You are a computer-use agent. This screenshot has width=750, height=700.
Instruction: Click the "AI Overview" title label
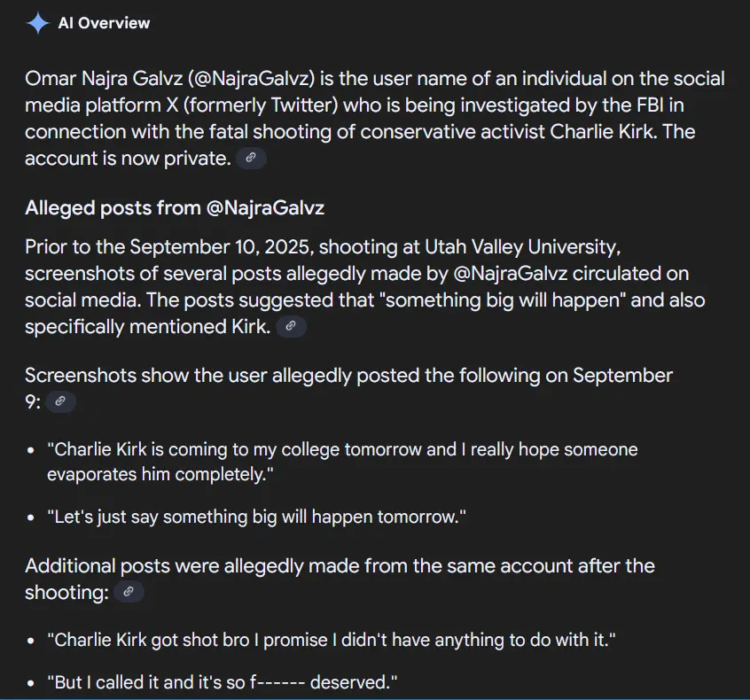[x=105, y=24]
